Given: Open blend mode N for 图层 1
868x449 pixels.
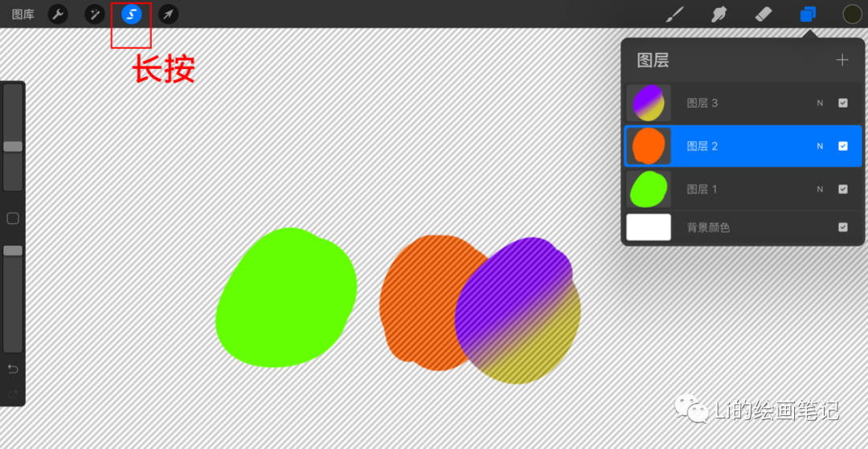Looking at the screenshot, I should 820,189.
